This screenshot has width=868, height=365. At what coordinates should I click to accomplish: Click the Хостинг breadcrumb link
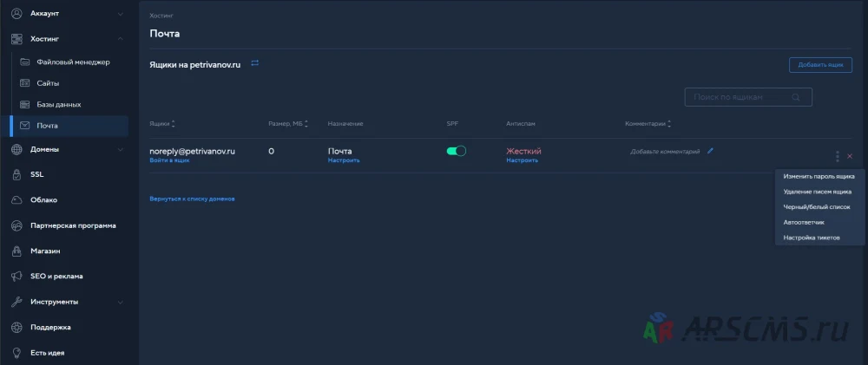(161, 16)
